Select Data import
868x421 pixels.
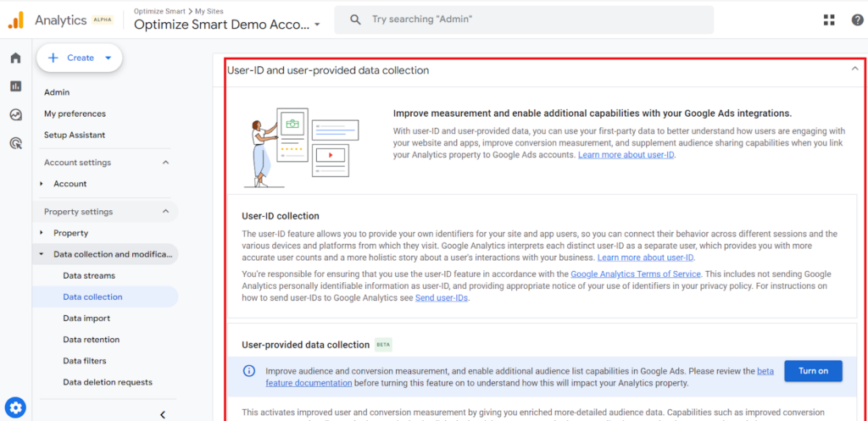point(86,319)
